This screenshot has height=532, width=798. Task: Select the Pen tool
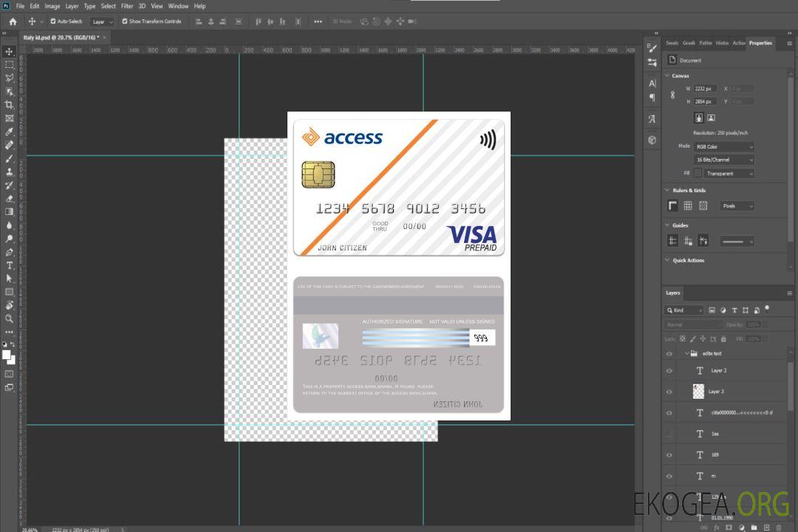[x=9, y=252]
